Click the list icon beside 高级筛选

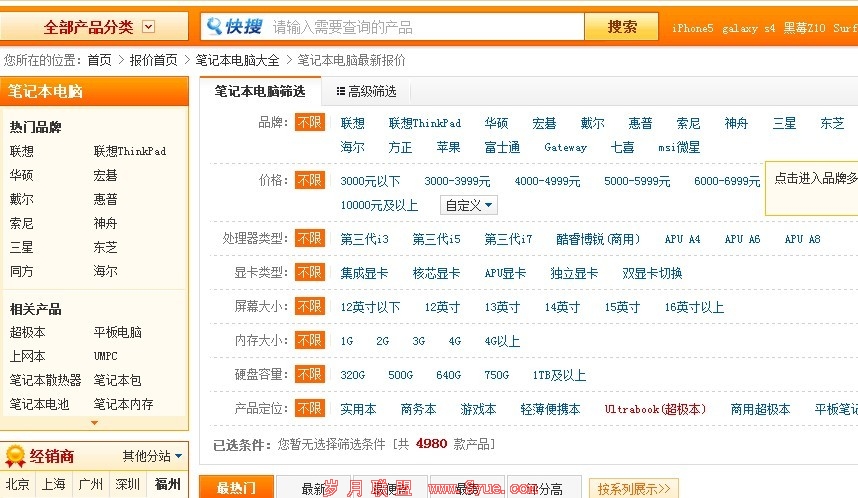point(341,91)
